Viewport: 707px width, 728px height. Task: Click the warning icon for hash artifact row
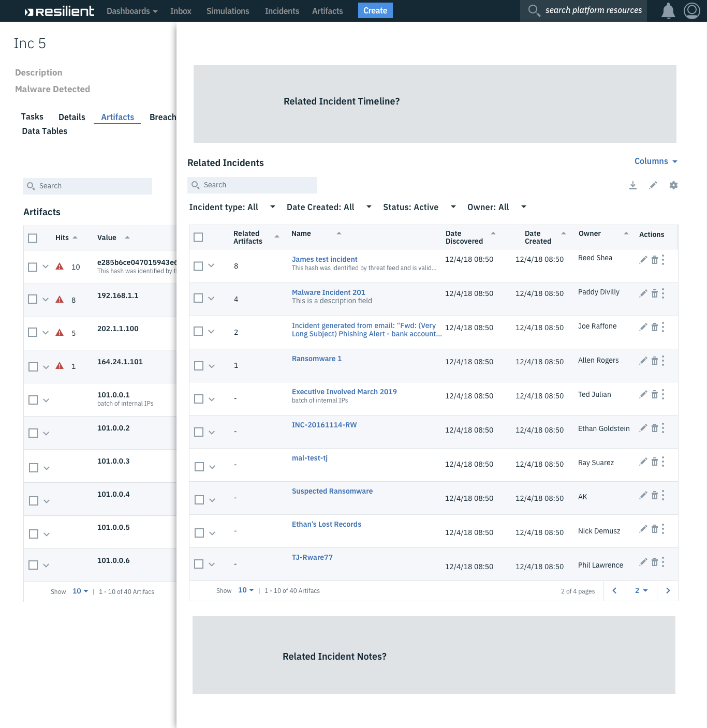point(60,266)
